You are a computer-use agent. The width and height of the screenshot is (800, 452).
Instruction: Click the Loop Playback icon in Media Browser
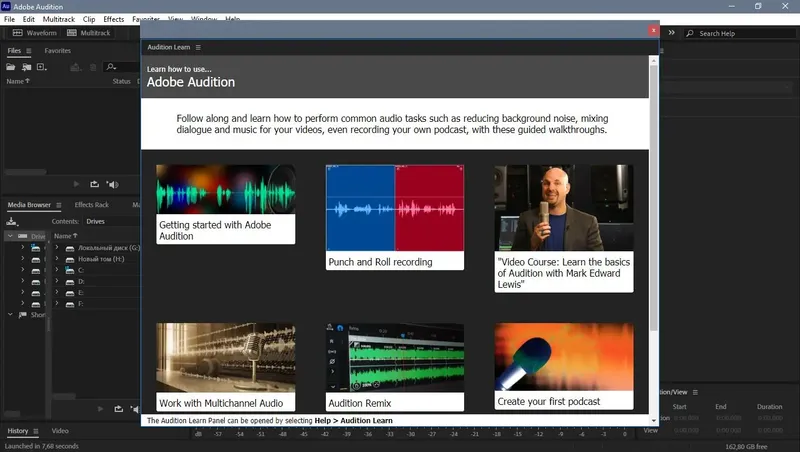click(x=118, y=409)
